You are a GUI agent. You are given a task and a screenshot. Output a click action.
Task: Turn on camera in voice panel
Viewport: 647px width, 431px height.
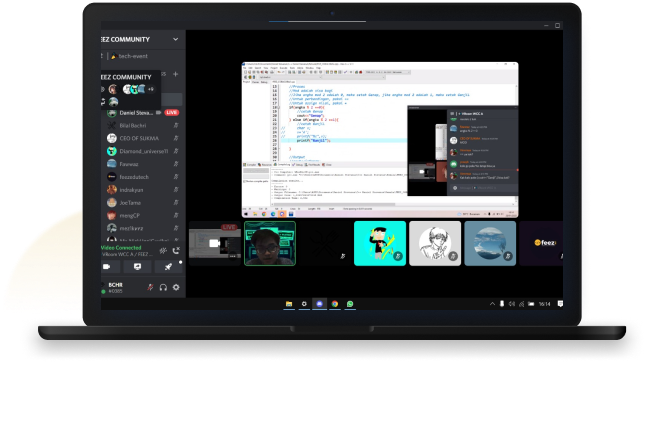click(108, 267)
